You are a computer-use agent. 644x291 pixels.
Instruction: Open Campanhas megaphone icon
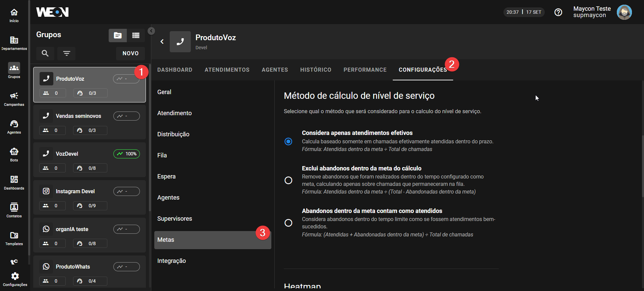[14, 99]
